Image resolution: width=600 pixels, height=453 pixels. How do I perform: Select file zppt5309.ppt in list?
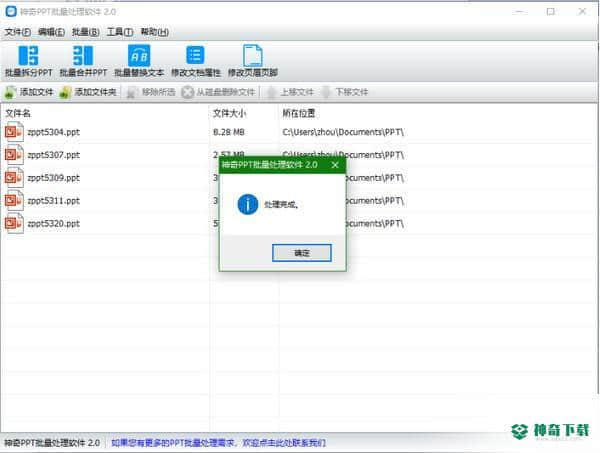pyautogui.click(x=54, y=178)
